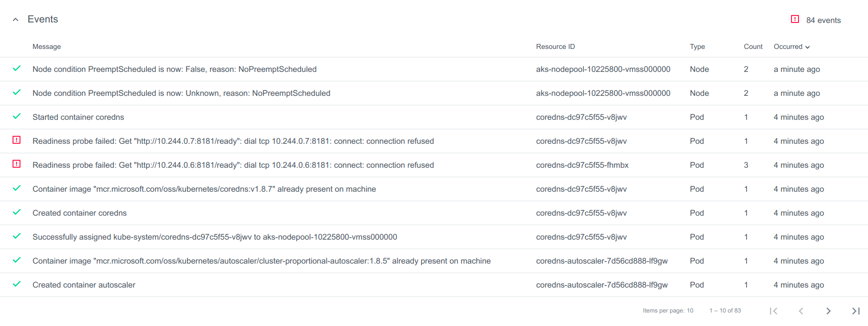Click the 84 events summary text

coord(823,20)
